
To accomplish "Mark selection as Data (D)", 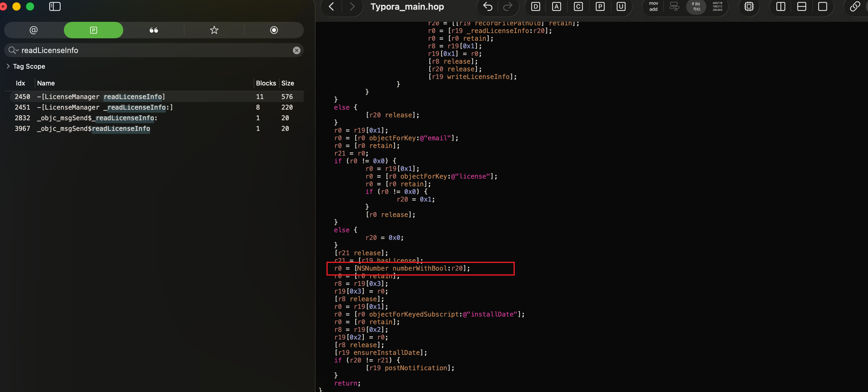I will point(535,6).
